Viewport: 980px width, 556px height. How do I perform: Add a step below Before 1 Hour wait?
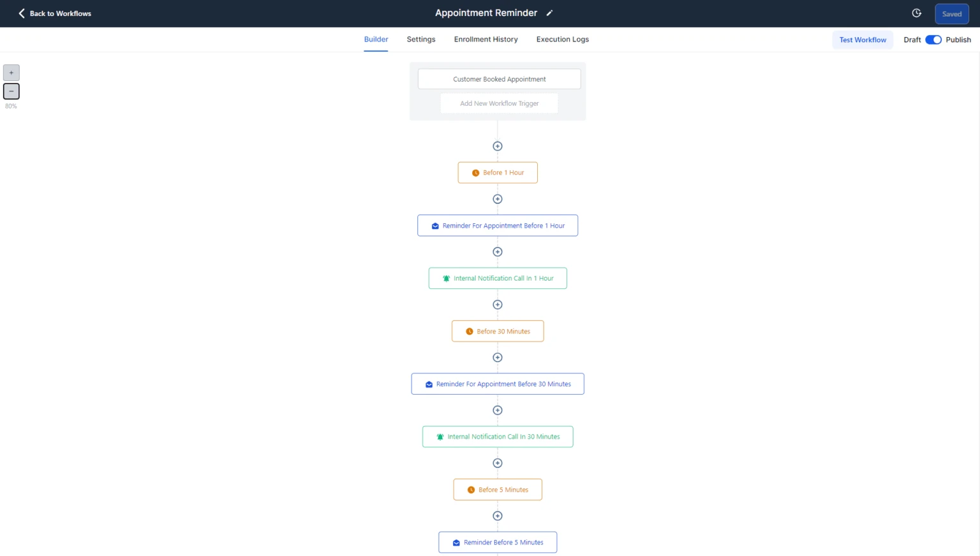498,199
